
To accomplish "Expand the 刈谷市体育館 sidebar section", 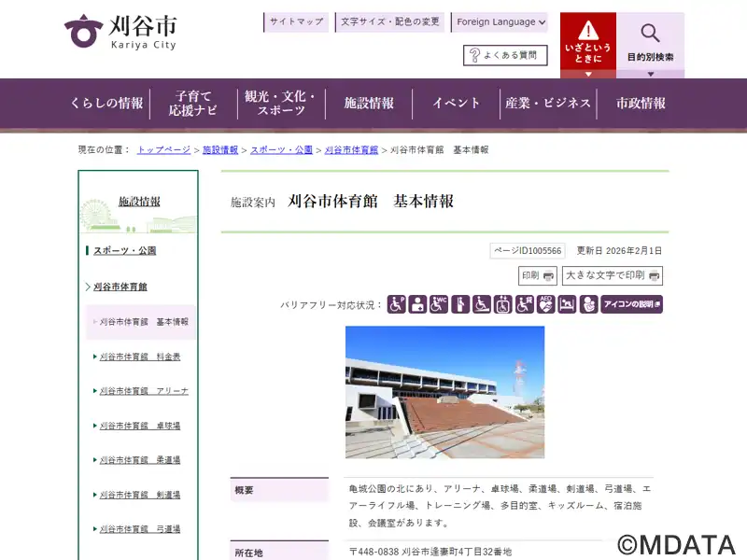I will [120, 287].
